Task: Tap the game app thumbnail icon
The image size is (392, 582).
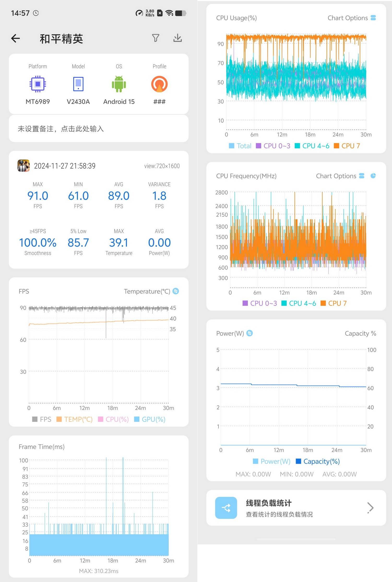Action: pos(23,166)
